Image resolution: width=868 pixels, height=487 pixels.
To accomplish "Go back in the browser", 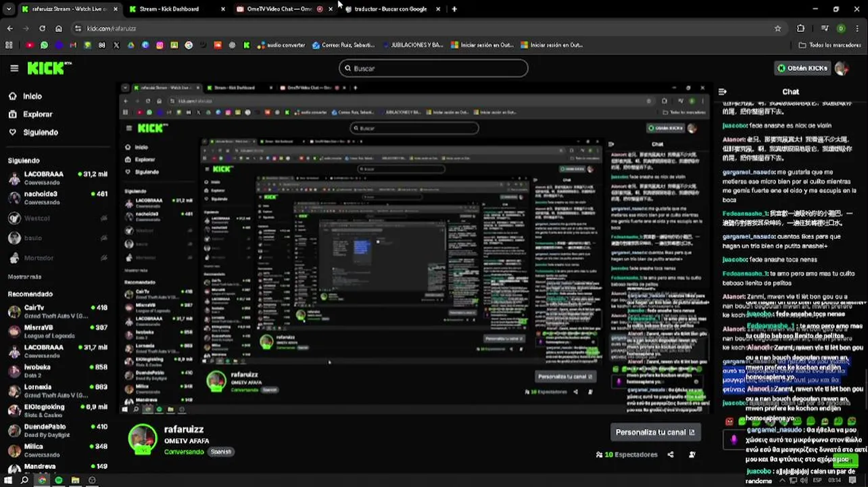I will [9, 28].
